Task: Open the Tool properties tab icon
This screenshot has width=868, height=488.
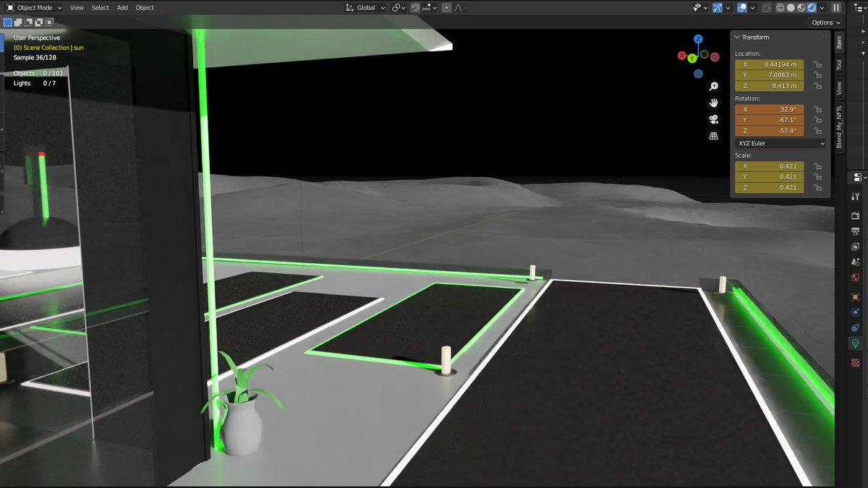Action: tap(856, 197)
